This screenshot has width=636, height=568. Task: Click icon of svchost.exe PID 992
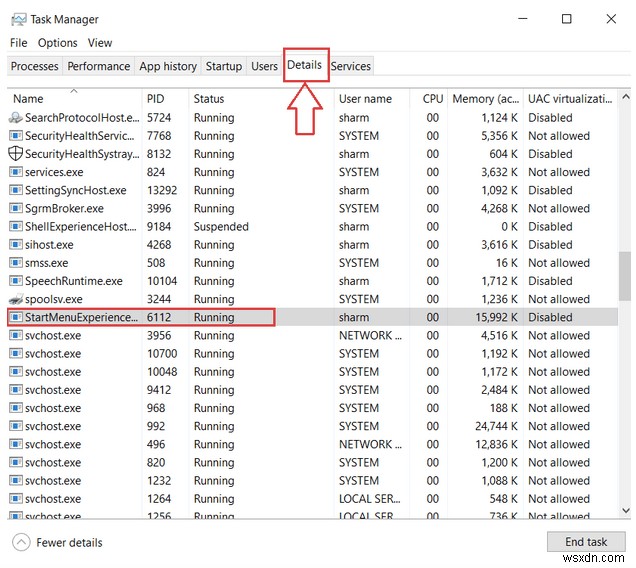(x=15, y=426)
